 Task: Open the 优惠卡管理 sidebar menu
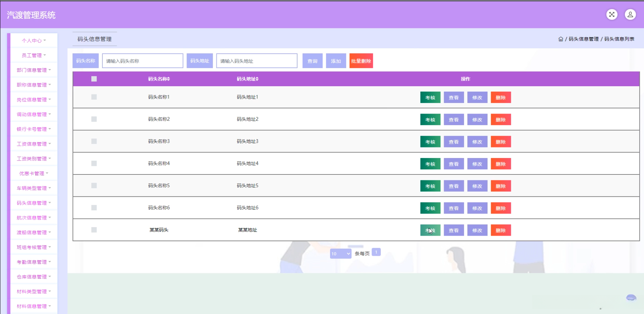tap(34, 173)
